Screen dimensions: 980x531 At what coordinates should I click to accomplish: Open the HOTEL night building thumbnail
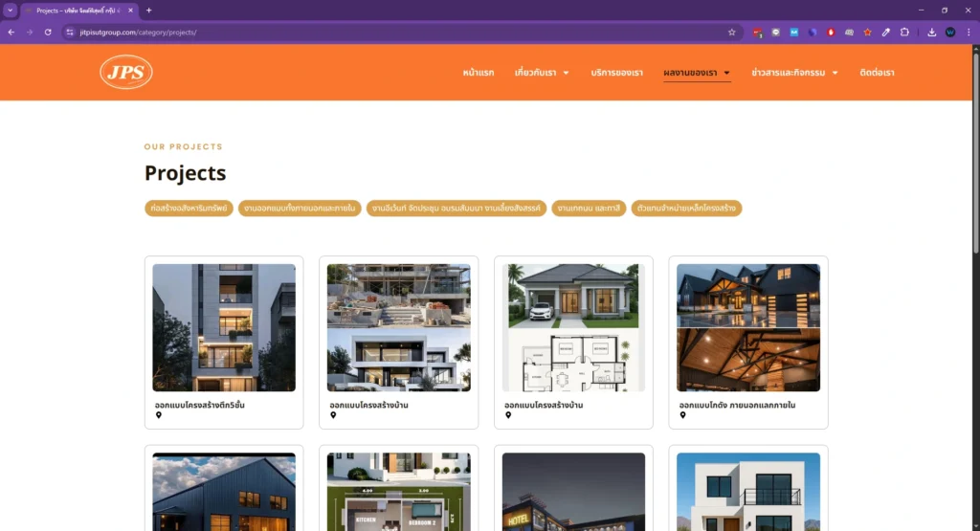573,492
